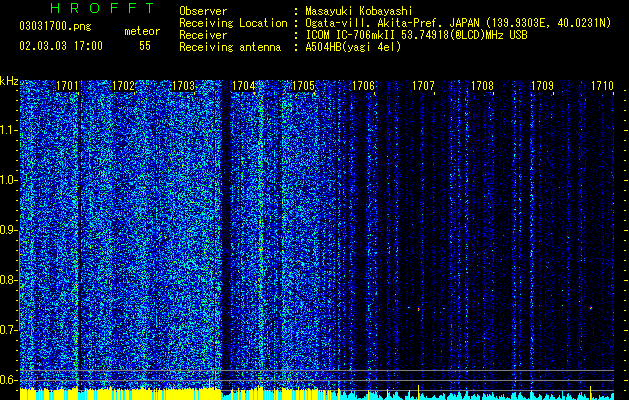Click the date stamp 02.03.03 17:00
629x400 pixels.
point(61,46)
